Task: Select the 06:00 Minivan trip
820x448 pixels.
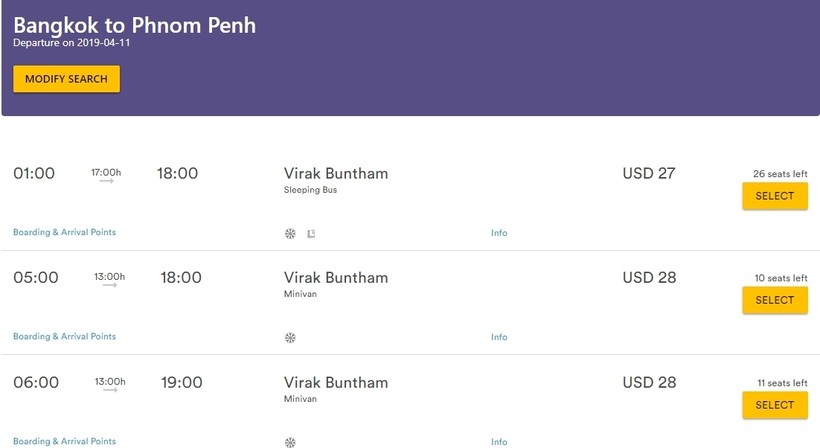Action: point(774,405)
